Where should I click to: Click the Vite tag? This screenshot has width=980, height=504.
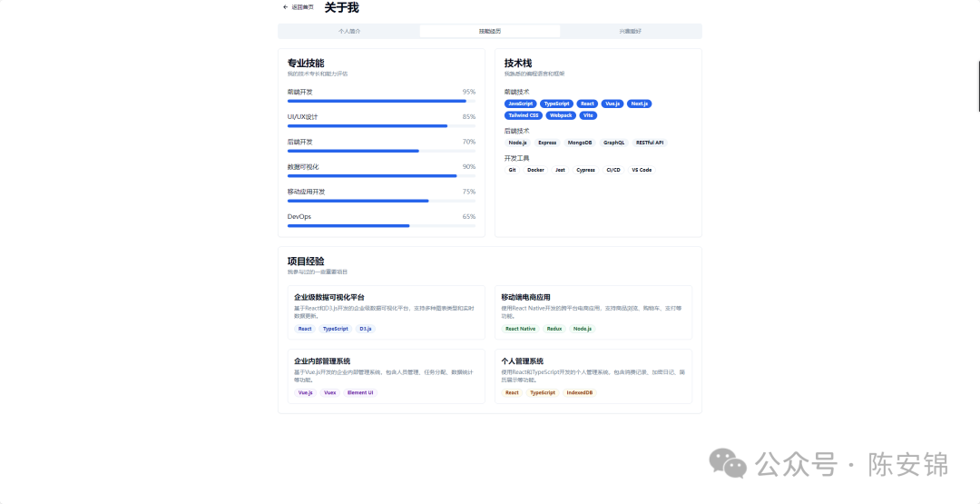pos(588,115)
